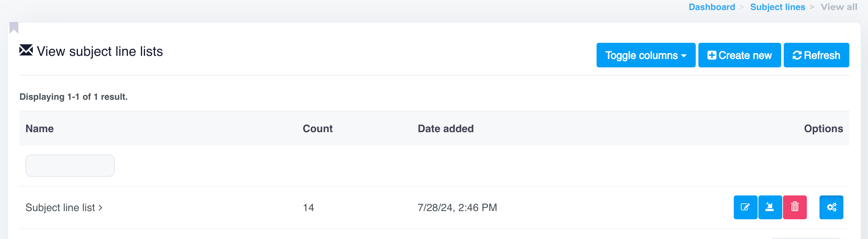Viewport: 868px width, 239px height.
Task: Open the Toggle columns dropdown
Action: [x=646, y=55]
